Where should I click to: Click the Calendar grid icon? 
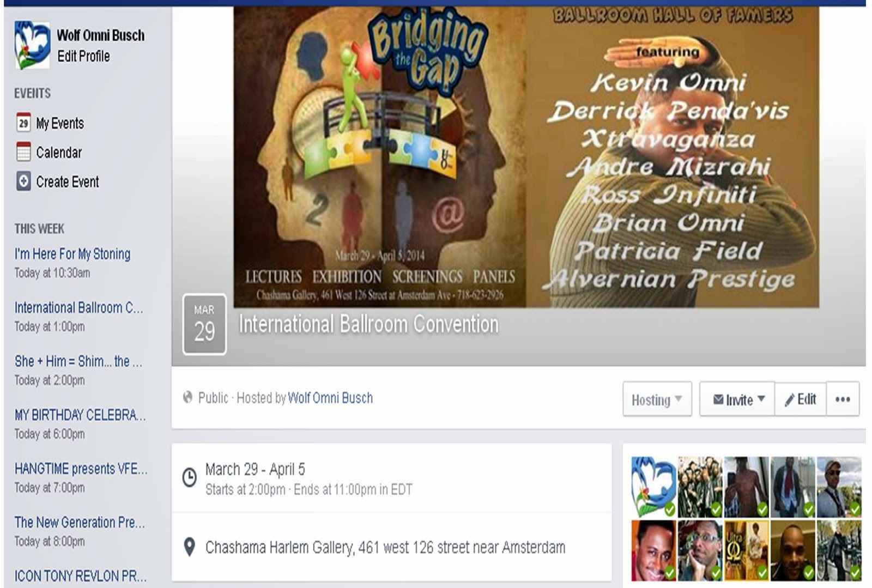pos(23,152)
